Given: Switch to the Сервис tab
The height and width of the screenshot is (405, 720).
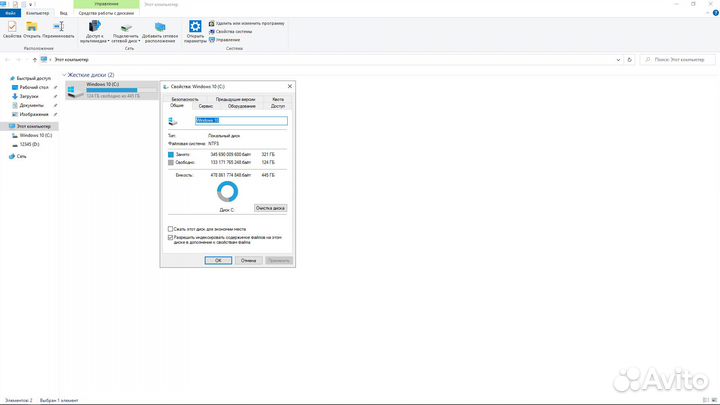Looking at the screenshot, I should [x=206, y=106].
